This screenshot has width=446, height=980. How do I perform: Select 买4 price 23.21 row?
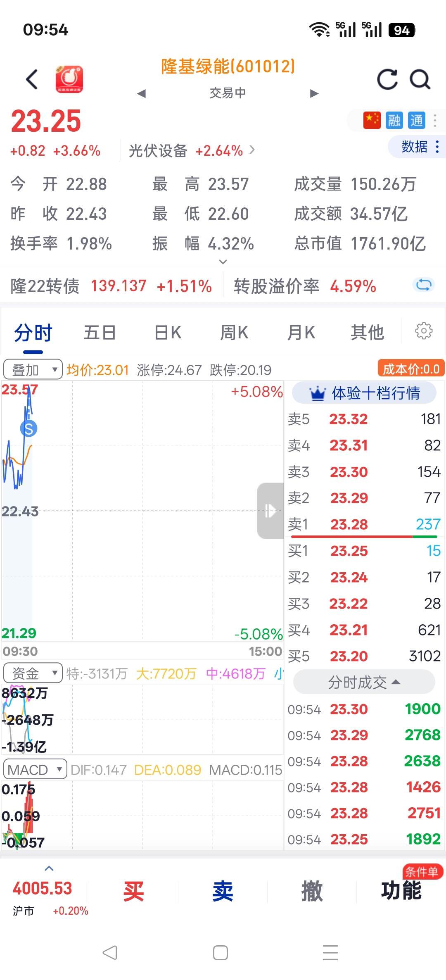pyautogui.click(x=364, y=630)
